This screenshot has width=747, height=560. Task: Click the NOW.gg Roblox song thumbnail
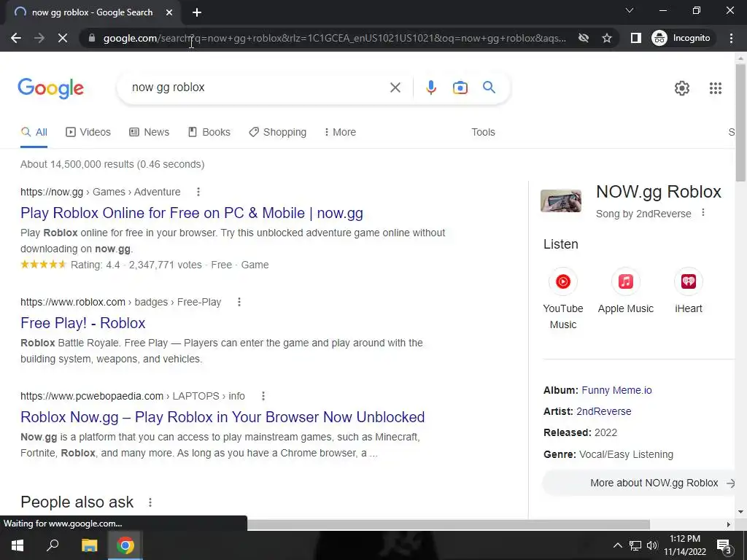561,201
